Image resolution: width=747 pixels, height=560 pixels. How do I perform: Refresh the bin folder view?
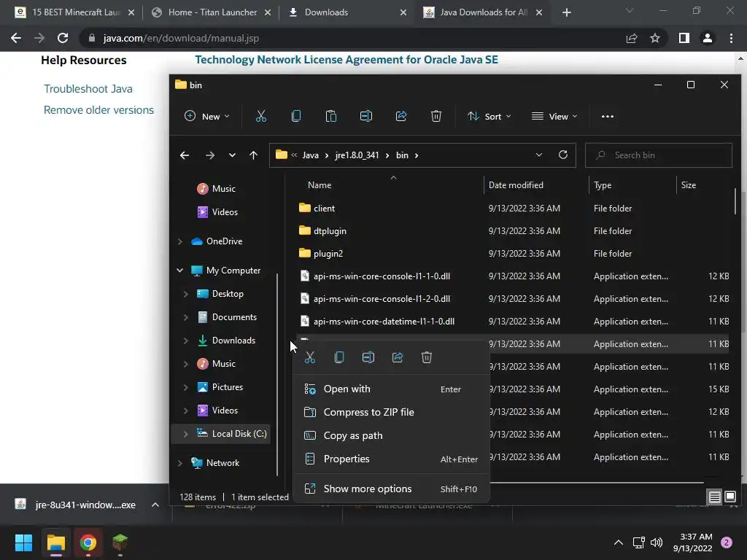[x=563, y=155]
